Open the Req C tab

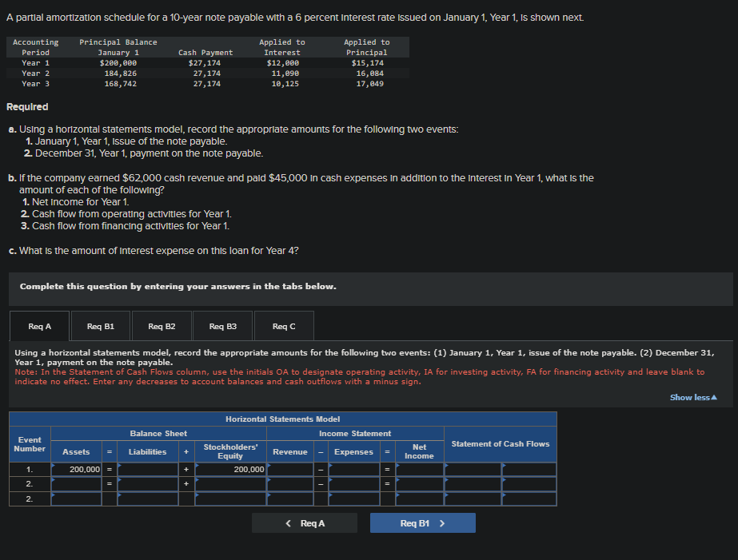point(283,326)
